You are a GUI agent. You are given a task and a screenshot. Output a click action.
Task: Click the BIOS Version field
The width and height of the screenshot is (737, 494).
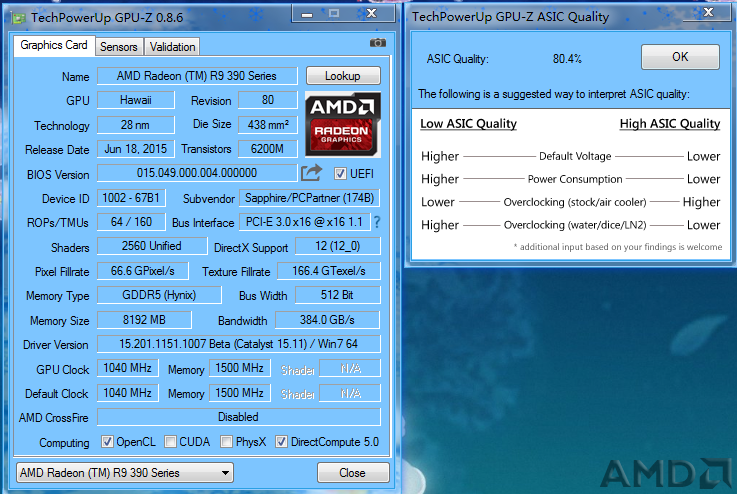point(197,173)
